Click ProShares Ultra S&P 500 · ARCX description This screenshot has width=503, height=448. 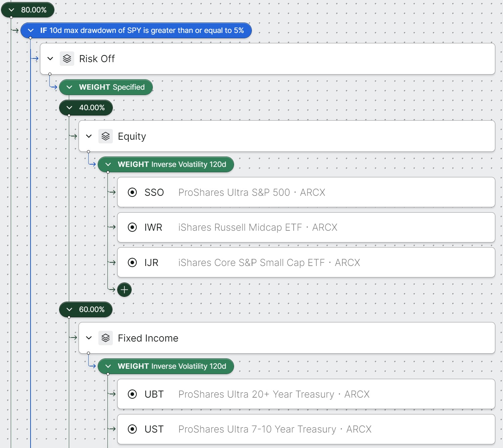pos(252,192)
